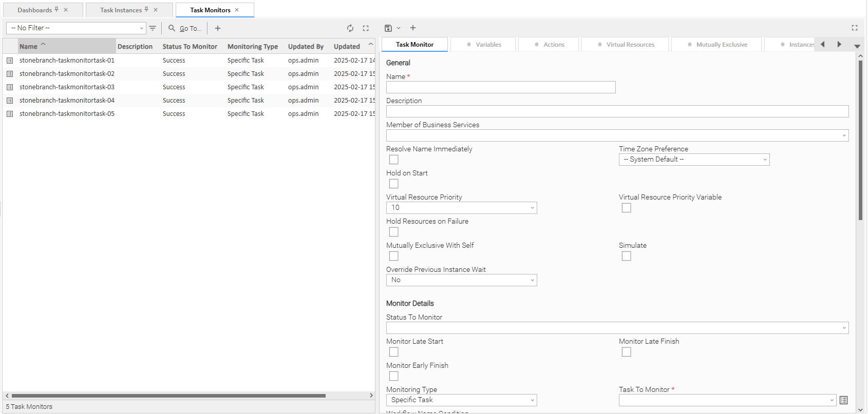The width and height of the screenshot is (868, 414).
Task: Click the plus icon to add new task monitor
Action: [x=218, y=28]
